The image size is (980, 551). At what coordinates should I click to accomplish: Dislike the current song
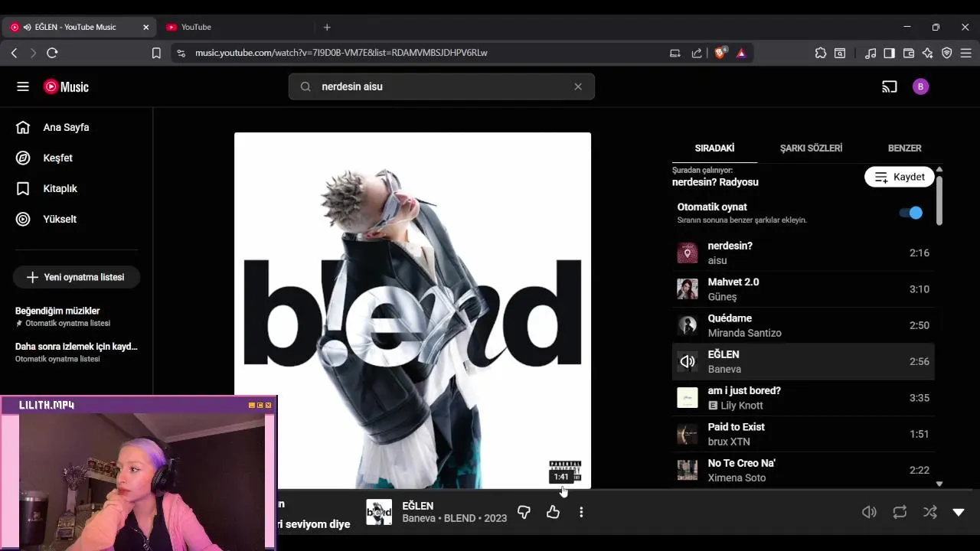pyautogui.click(x=524, y=512)
